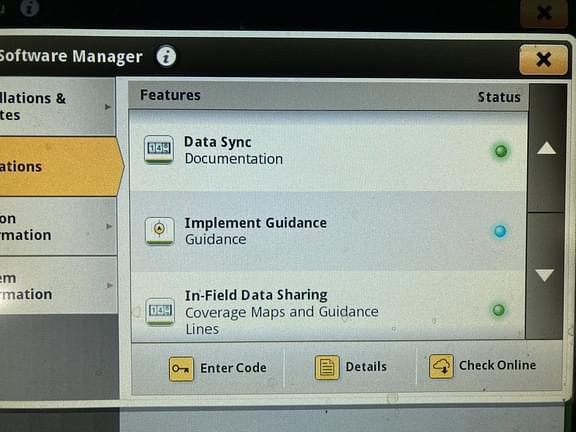
Task: Expand the Installations & Updates sidebar arrow
Action: click(108, 107)
